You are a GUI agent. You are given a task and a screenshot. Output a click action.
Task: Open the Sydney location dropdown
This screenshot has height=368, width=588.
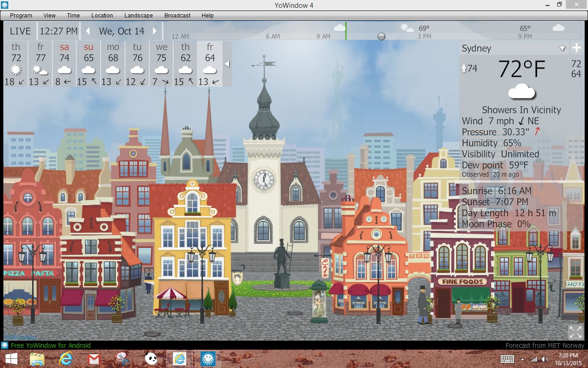pos(562,49)
